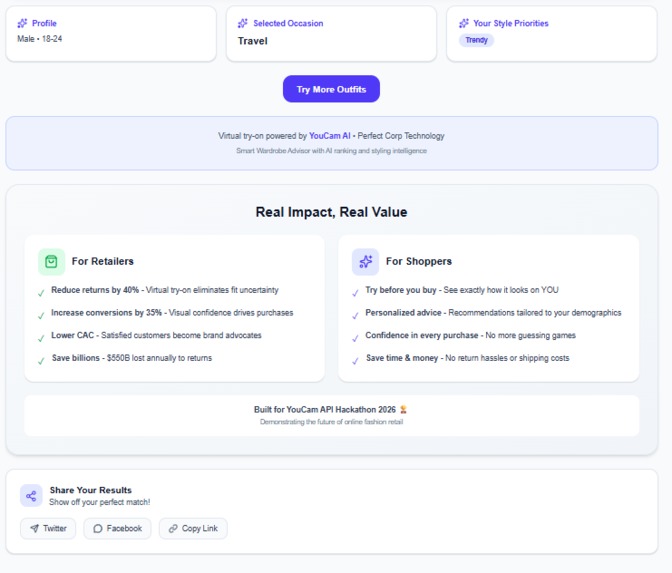
Task: Click checkmark next to Save billions
Action: [41, 361]
